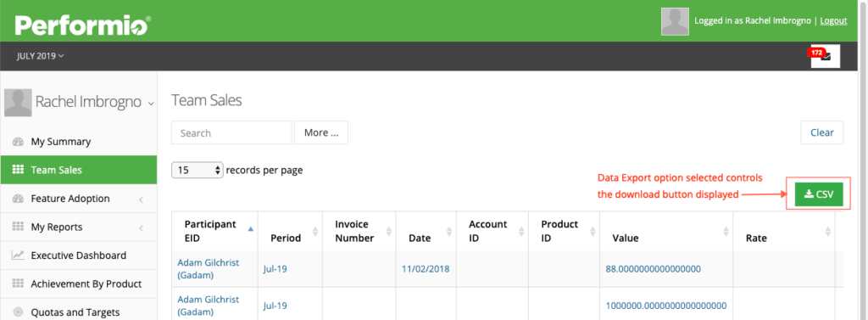Open the messages envelope icon with 172 badge
Image resolution: width=868 pixels, height=320 pixels.
click(825, 56)
